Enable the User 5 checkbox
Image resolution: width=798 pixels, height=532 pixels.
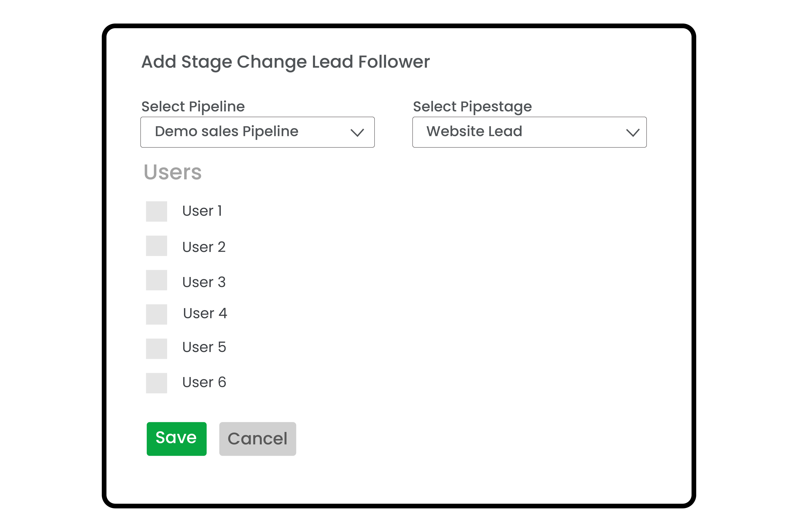pos(156,348)
